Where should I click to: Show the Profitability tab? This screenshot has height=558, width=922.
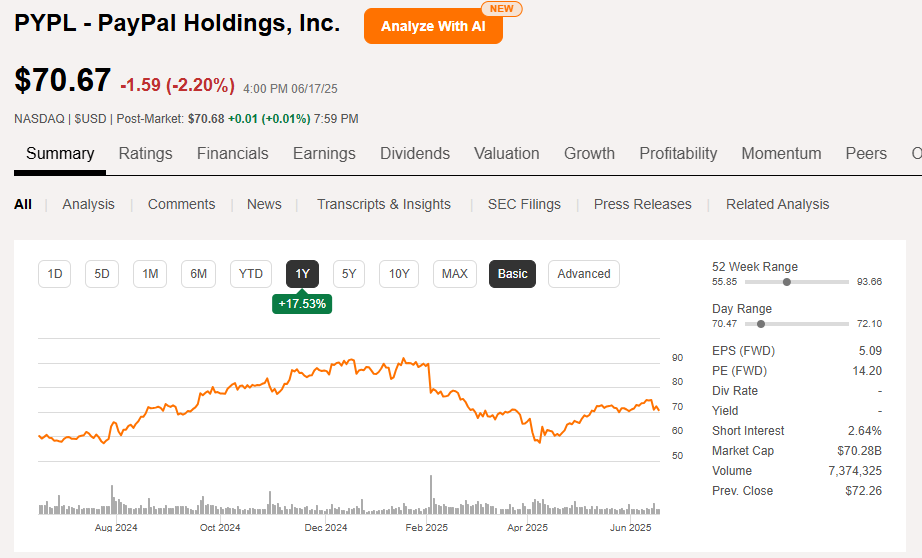678,154
